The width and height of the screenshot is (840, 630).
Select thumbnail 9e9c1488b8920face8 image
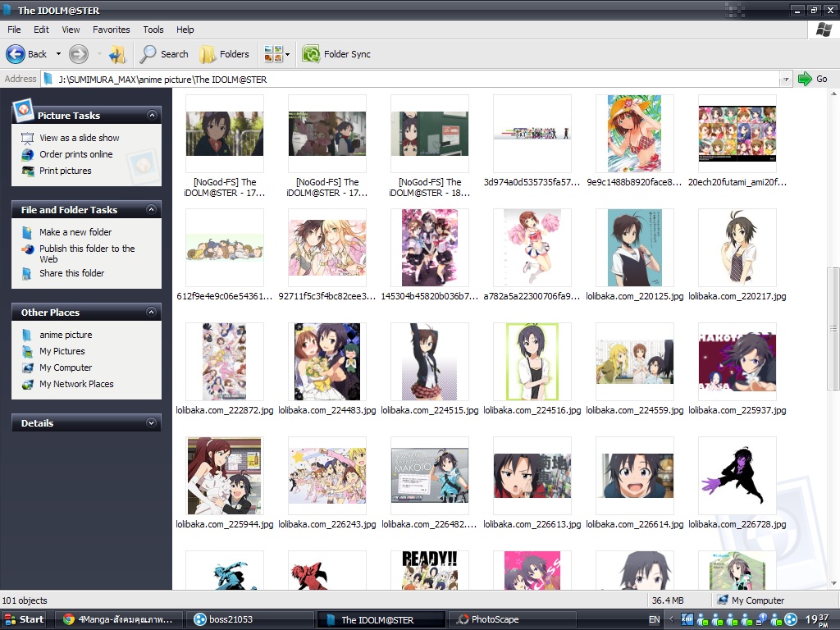coord(635,134)
